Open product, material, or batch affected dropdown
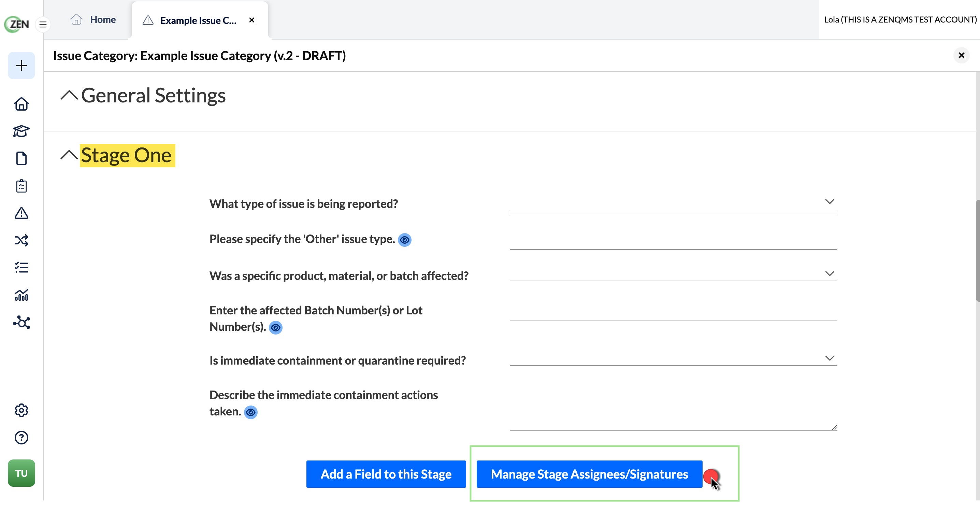980x525 pixels. point(673,273)
